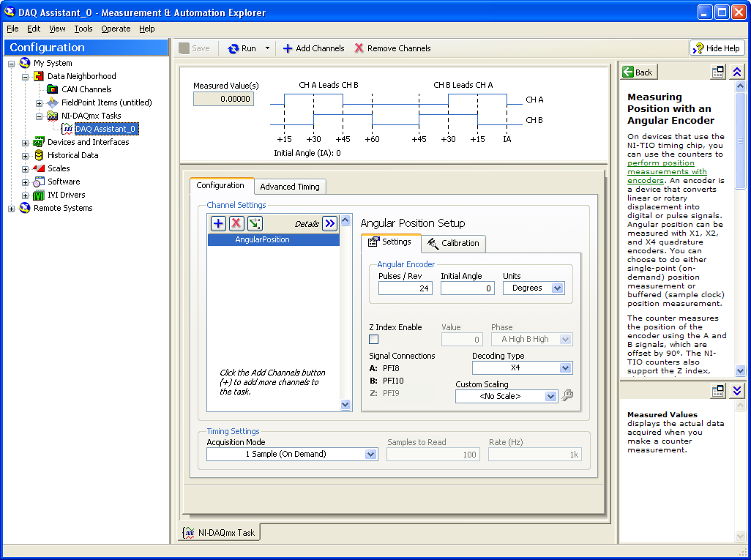Select the NI-DAQmx Task bottom tab

pos(220,533)
